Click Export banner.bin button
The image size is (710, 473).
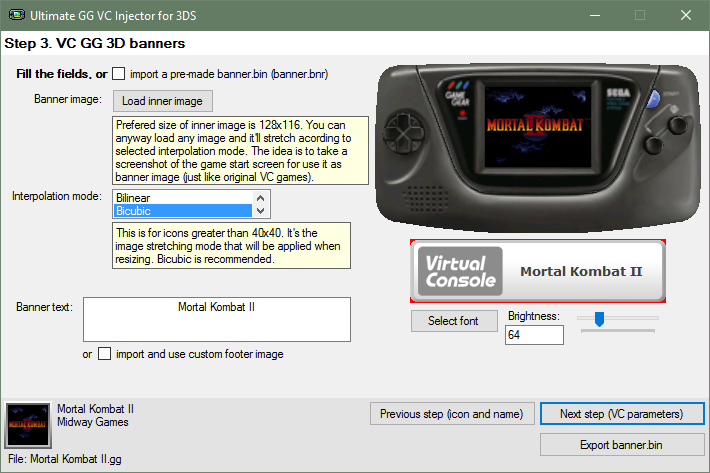621,444
